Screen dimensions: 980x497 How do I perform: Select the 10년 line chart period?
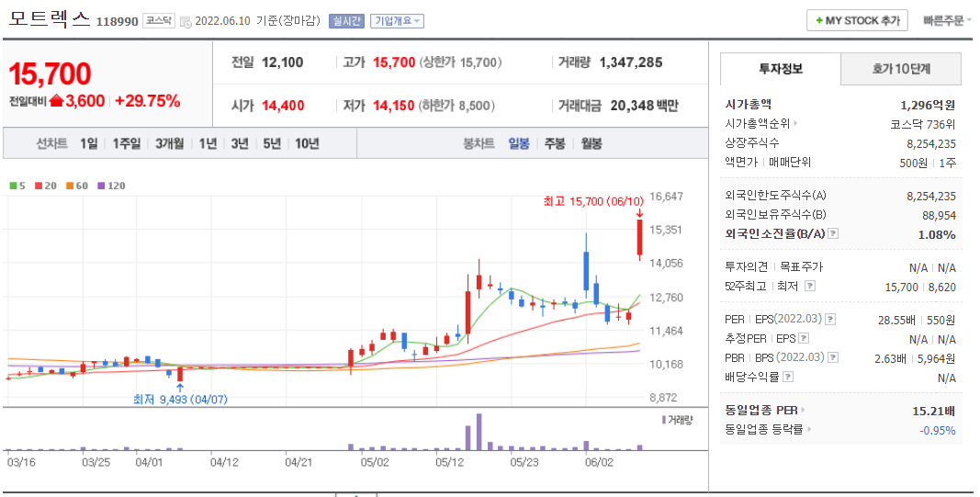[x=307, y=144]
